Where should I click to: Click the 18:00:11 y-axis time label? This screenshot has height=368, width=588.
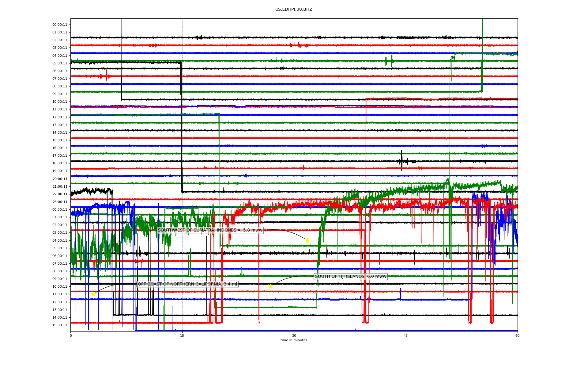60,163
